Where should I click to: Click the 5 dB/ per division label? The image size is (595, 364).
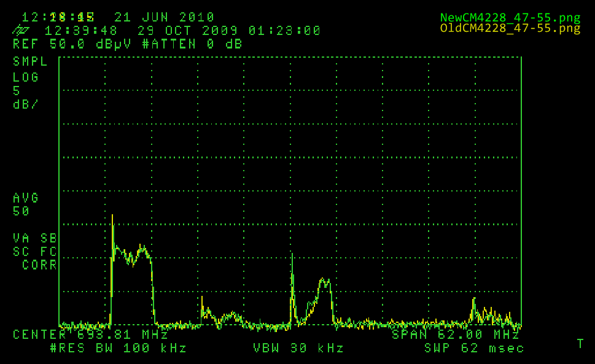[x=26, y=98]
